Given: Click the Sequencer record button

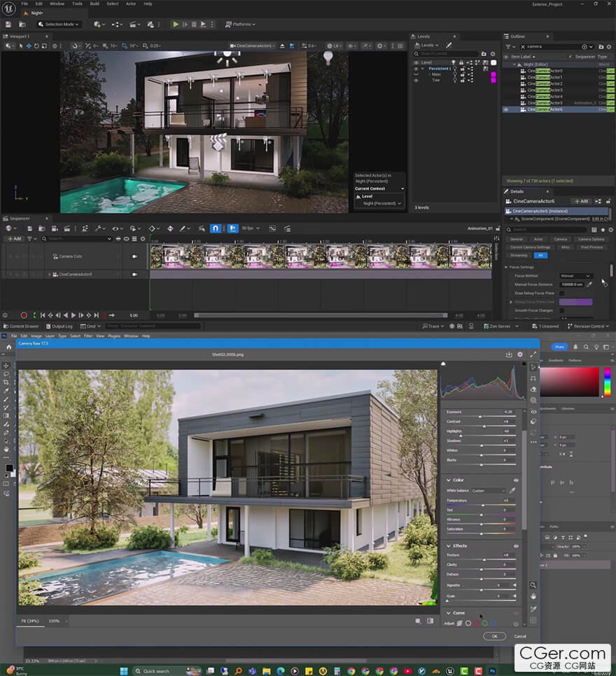Looking at the screenshot, I should 24,315.
